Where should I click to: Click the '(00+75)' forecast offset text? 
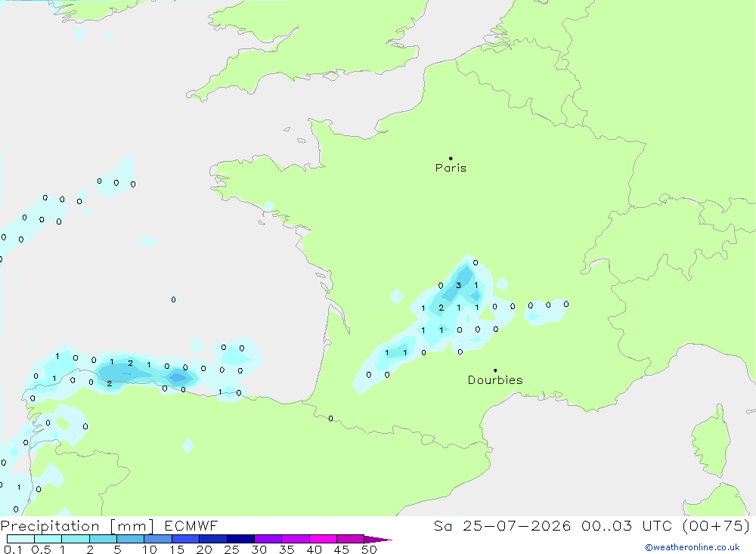[x=716, y=525]
